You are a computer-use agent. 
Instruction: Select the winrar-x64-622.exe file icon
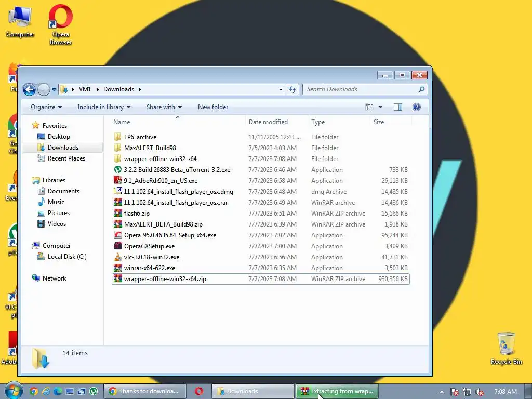coord(118,268)
